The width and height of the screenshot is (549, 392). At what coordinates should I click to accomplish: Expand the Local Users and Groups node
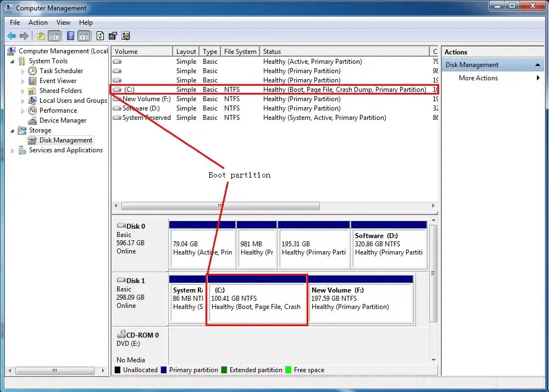pos(23,101)
